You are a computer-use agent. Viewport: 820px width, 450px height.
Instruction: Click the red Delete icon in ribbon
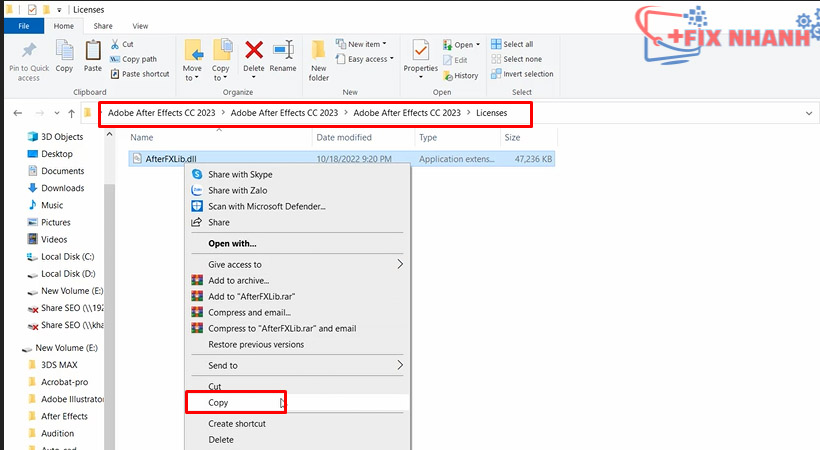point(254,51)
